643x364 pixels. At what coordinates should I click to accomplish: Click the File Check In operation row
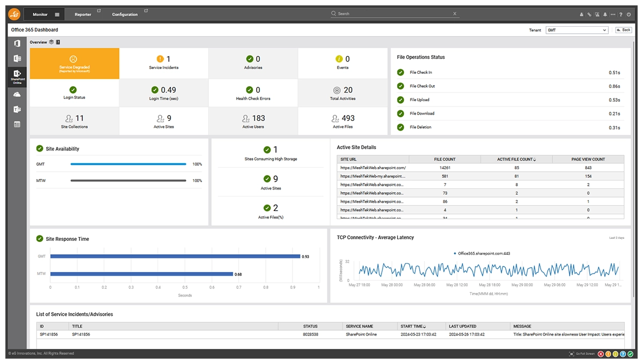point(509,72)
